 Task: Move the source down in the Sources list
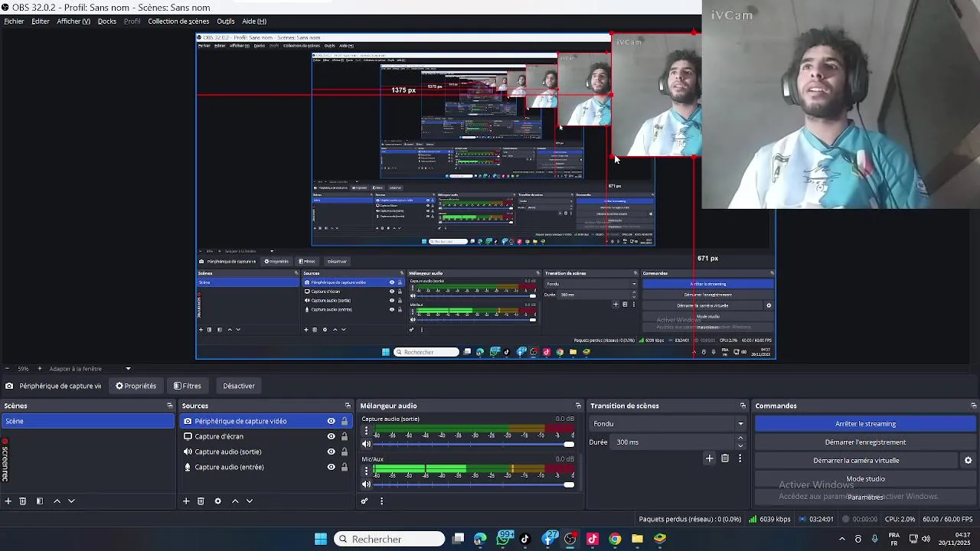click(x=250, y=501)
